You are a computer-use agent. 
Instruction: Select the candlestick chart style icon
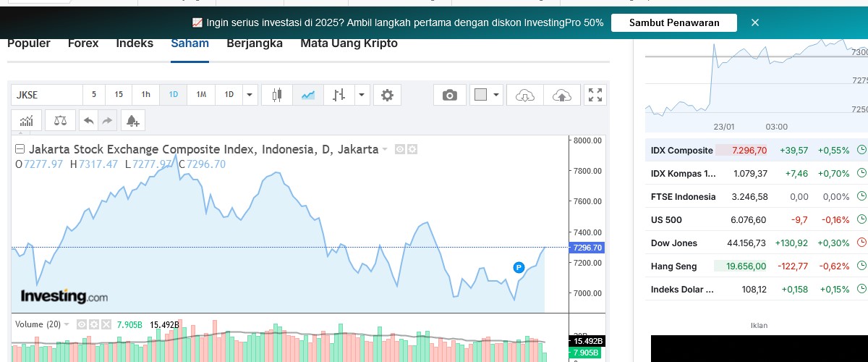[276, 94]
